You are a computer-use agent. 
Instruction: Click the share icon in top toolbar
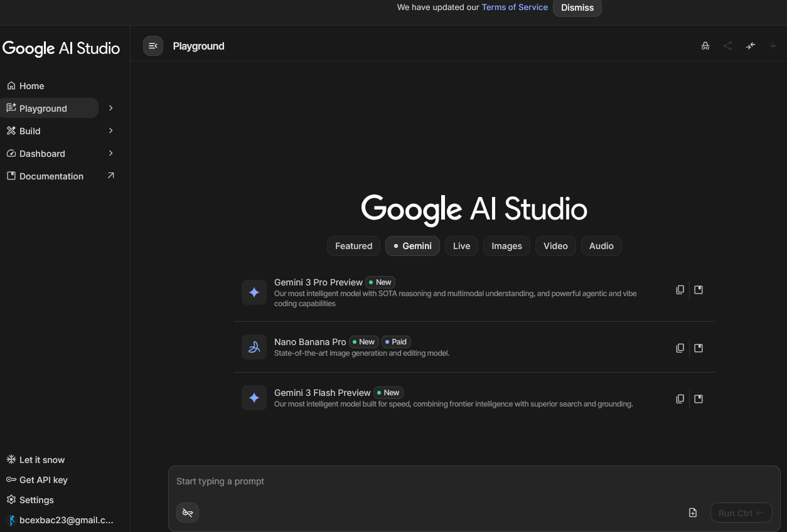[727, 46]
